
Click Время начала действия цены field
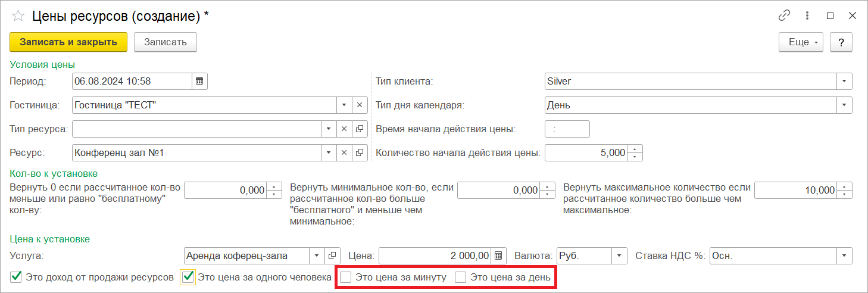(x=567, y=129)
